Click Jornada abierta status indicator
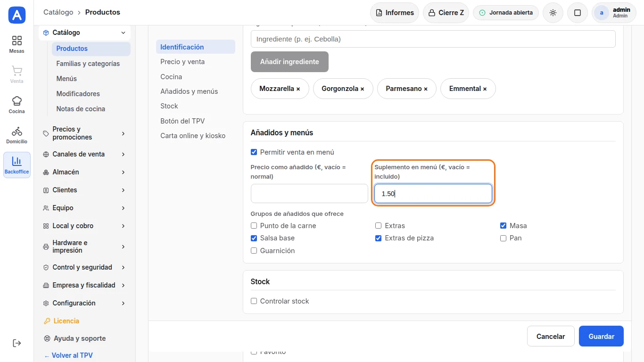 tap(506, 13)
